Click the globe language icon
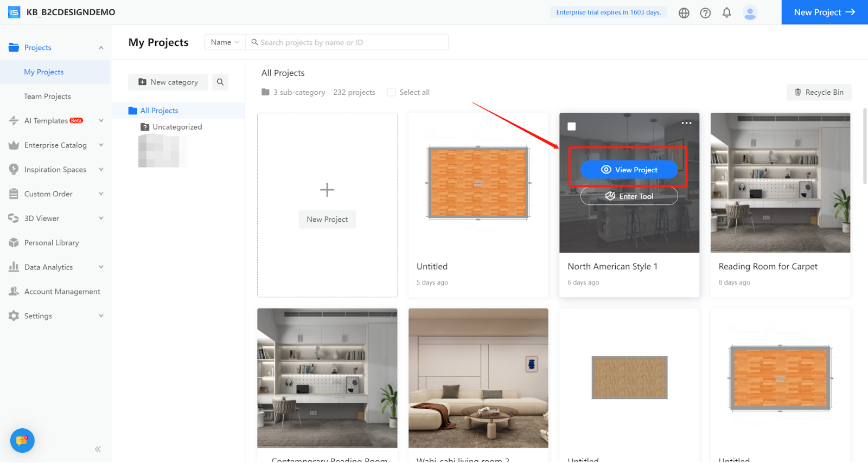868x463 pixels. pyautogui.click(x=684, y=13)
